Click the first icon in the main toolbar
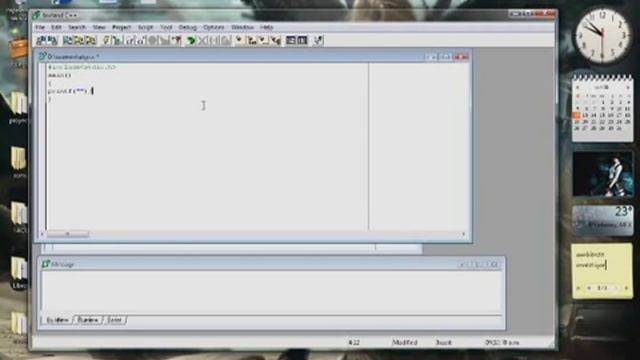The image size is (640, 360). 41,40
